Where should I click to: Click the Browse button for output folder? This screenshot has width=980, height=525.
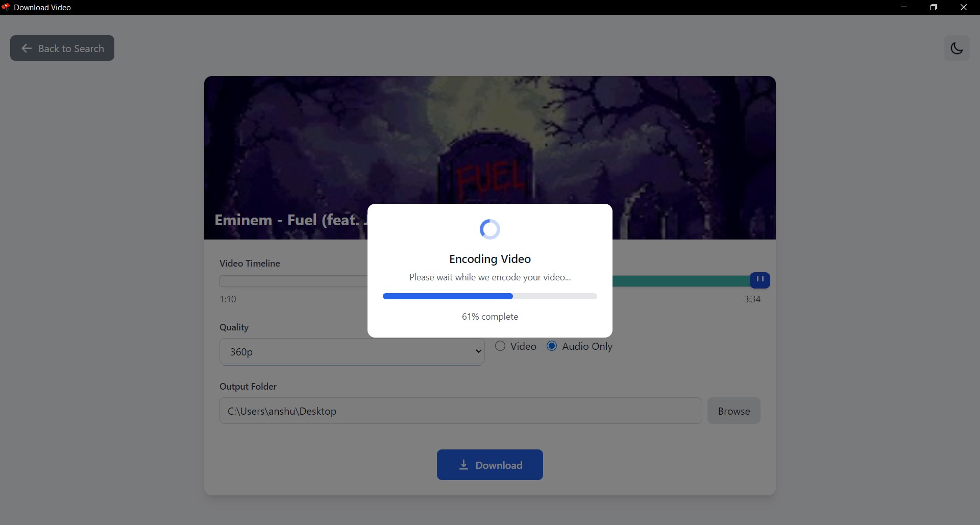(x=733, y=411)
